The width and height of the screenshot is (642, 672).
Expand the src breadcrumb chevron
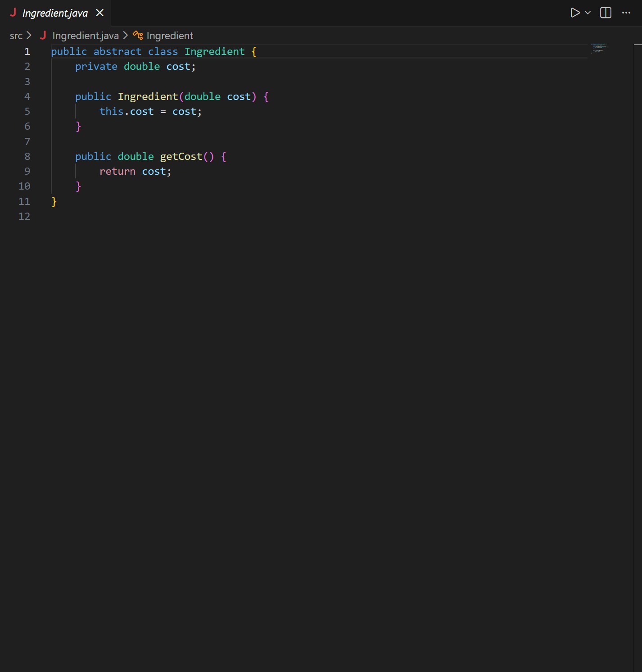[x=28, y=35]
